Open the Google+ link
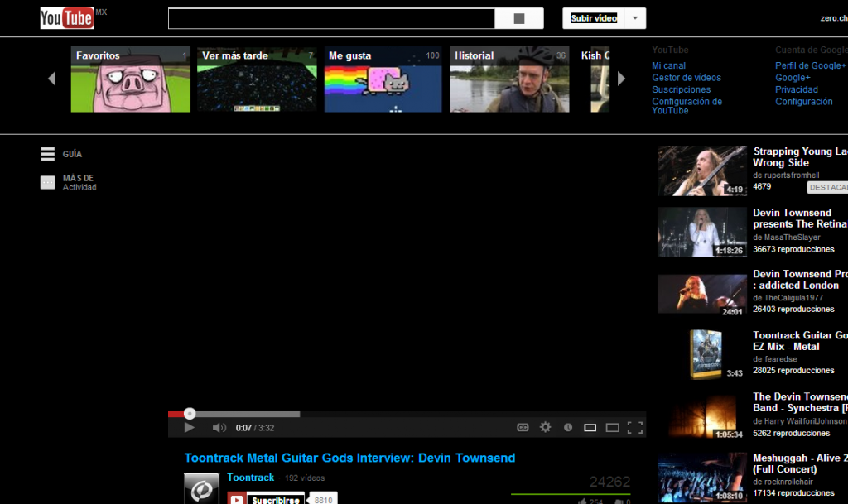Image resolution: width=848 pixels, height=504 pixels. (793, 77)
